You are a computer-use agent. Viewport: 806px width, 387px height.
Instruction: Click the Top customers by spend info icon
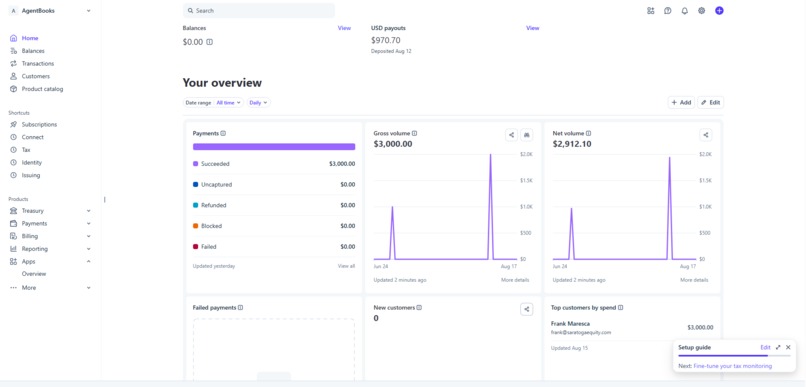620,308
